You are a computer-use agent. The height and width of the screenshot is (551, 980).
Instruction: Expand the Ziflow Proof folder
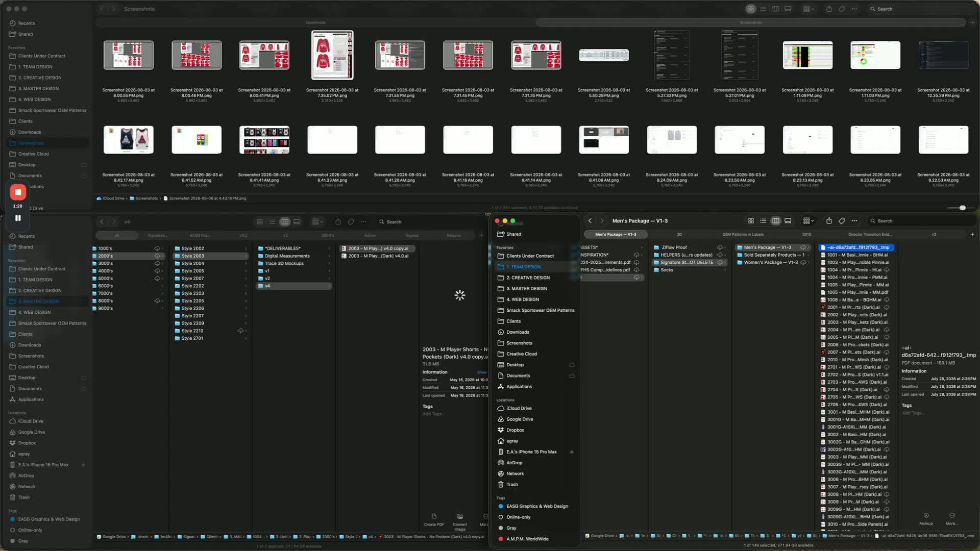tap(725, 247)
